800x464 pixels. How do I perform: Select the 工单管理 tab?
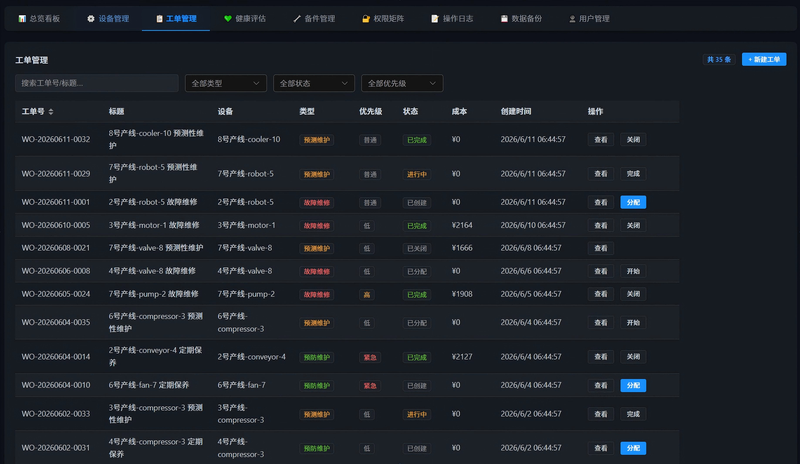[x=176, y=19]
